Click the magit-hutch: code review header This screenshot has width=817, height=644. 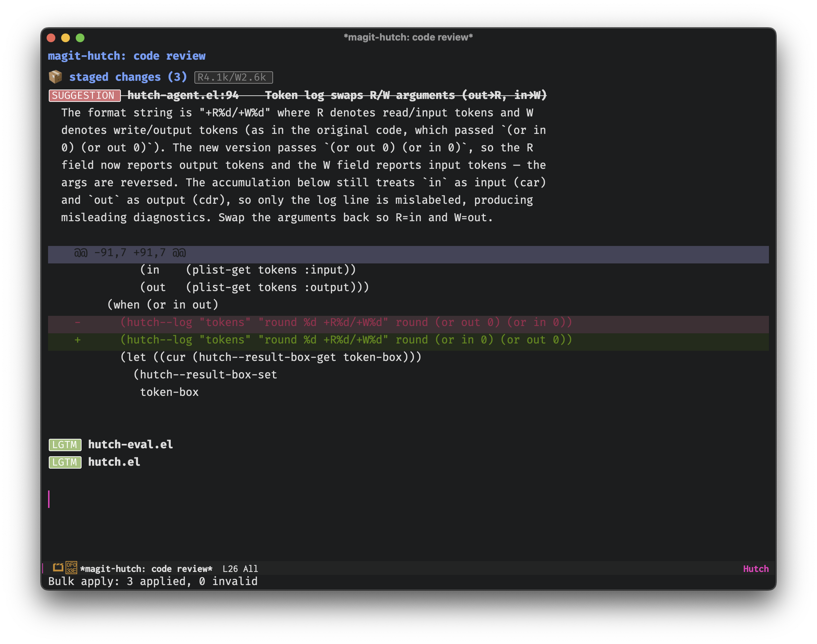tap(127, 56)
